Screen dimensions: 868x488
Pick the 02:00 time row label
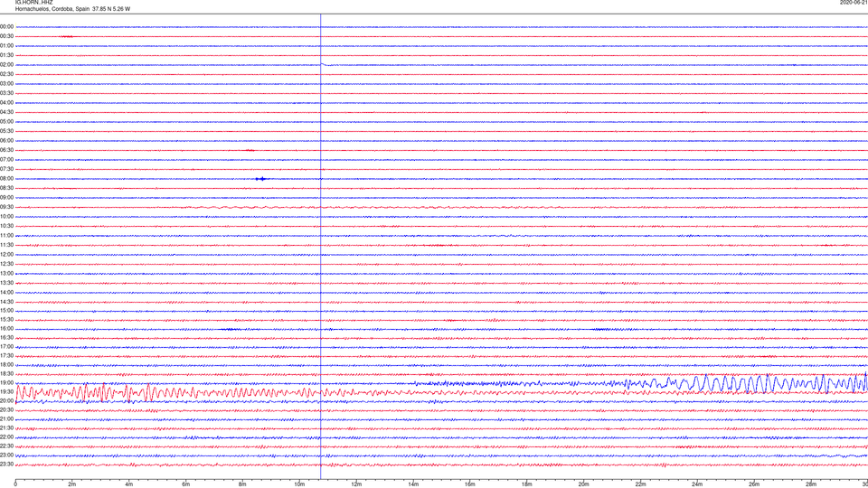click(x=6, y=65)
